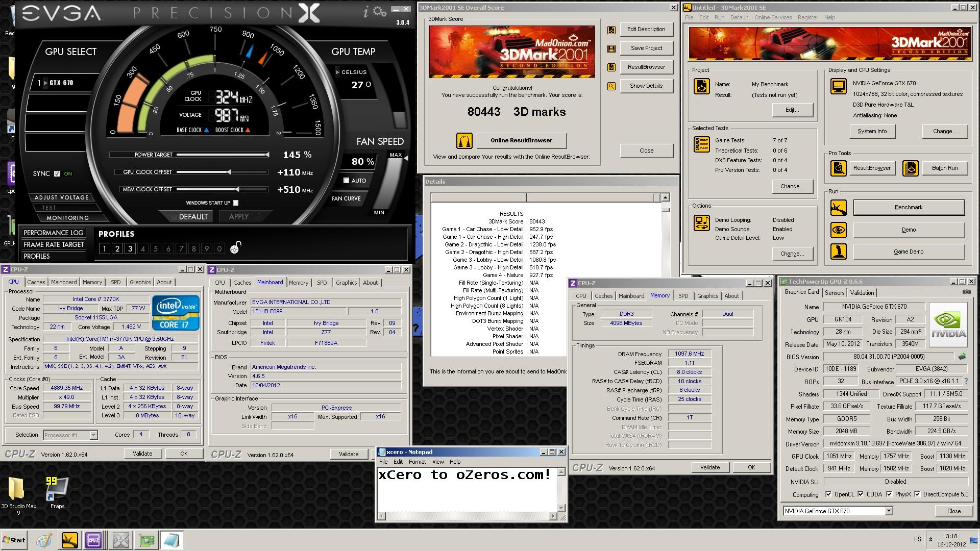This screenshot has height=551, width=980.
Task: Click the Power Target slider
Action: click(222, 155)
